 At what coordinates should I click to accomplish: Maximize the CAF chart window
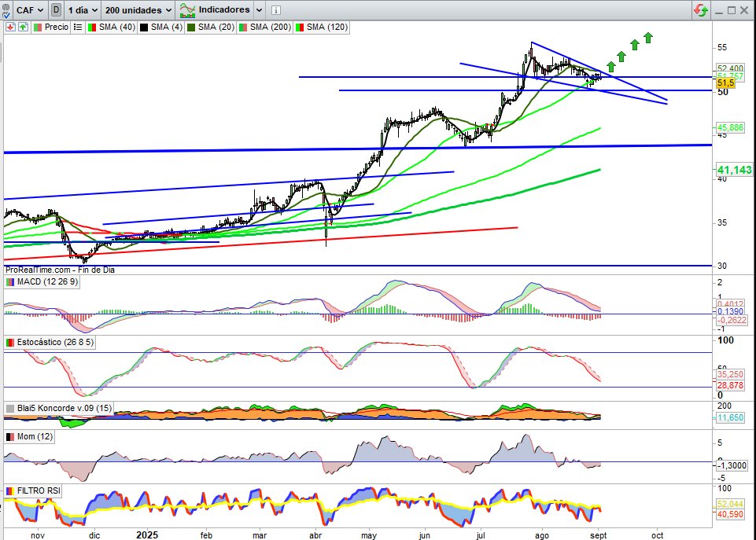pyautogui.click(x=732, y=10)
